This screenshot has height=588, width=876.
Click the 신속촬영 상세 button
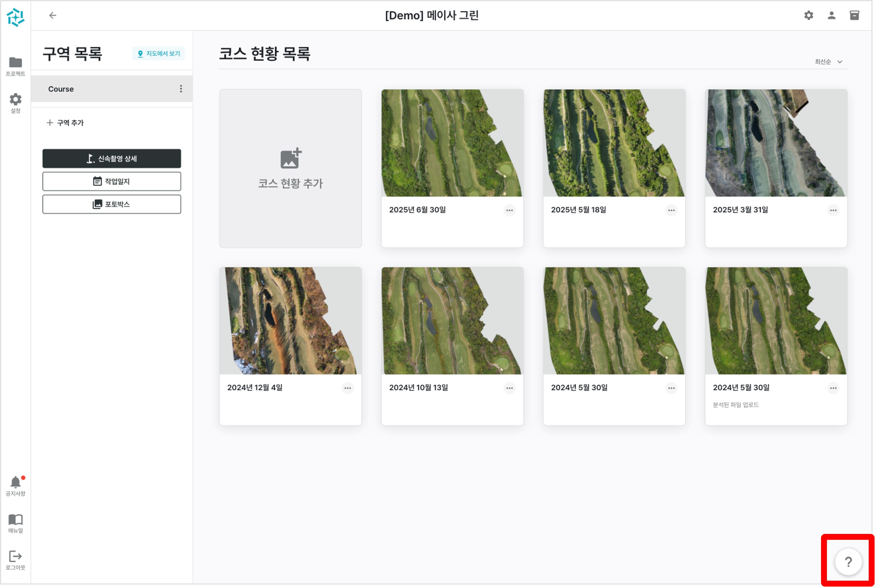click(x=112, y=159)
